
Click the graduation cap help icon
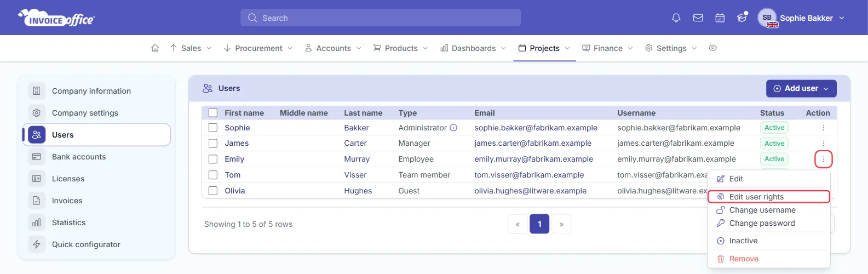pos(742,18)
